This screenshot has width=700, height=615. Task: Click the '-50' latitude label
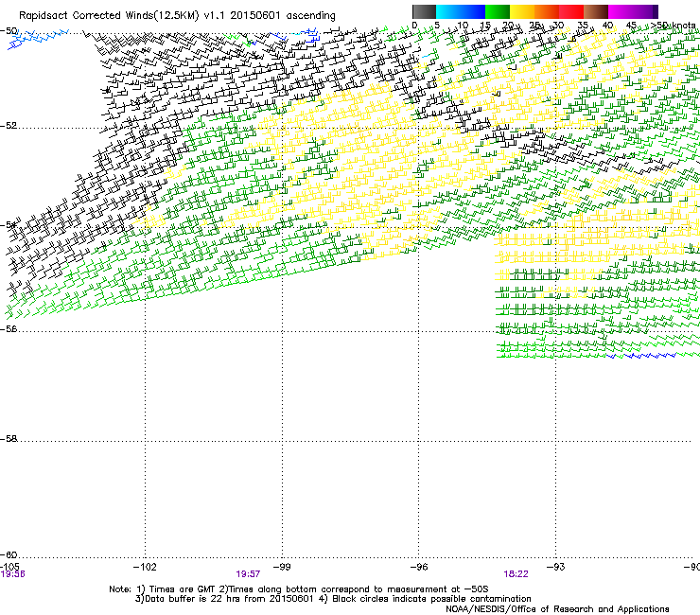point(9,31)
